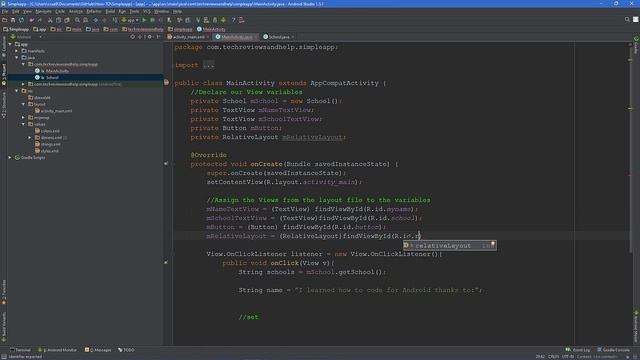Select activity_main.xml in the layout folder
Image resolution: width=640 pixels, height=360 pixels.
click(x=56, y=111)
